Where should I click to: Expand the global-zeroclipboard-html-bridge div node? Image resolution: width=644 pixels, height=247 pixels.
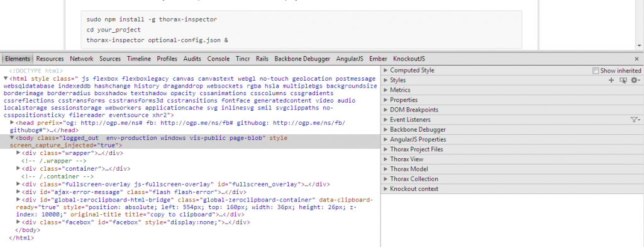click(x=18, y=200)
